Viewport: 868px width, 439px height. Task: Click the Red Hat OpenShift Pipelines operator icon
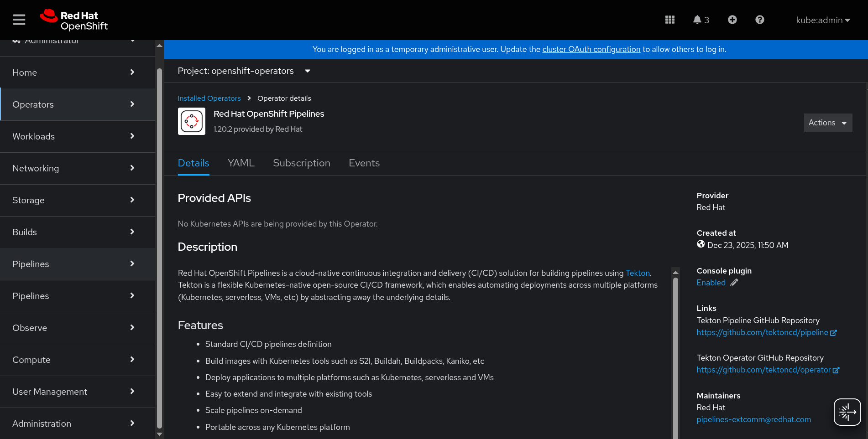(x=192, y=121)
